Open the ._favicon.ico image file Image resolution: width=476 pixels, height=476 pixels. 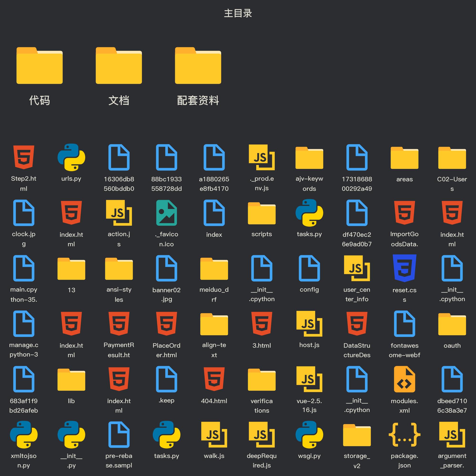pyautogui.click(x=167, y=213)
